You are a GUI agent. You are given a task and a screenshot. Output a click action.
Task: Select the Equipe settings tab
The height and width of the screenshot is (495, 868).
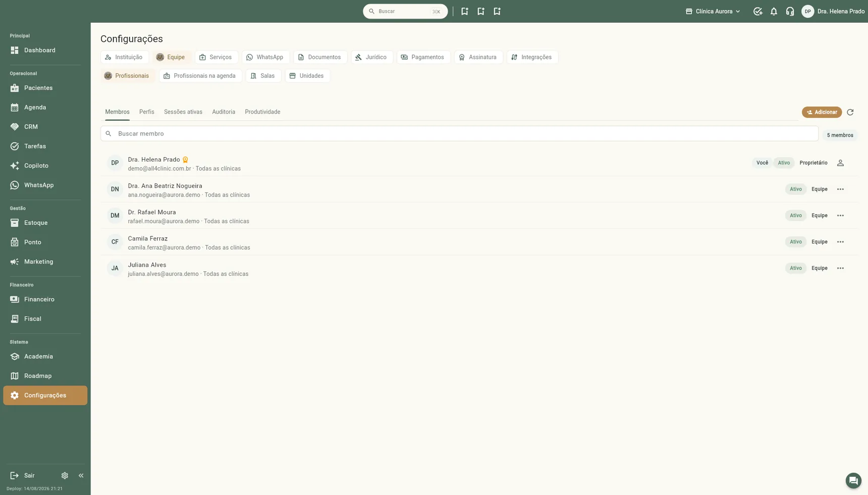(x=171, y=57)
